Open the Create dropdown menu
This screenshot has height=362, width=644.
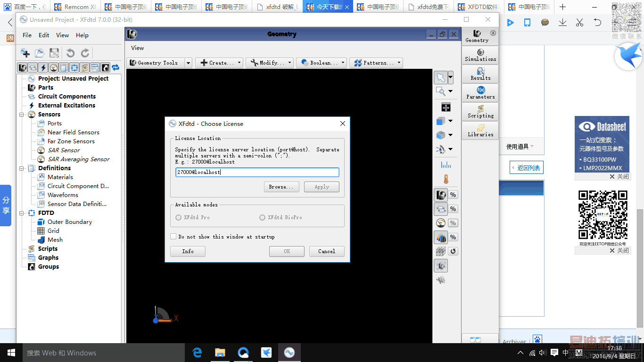click(x=219, y=63)
